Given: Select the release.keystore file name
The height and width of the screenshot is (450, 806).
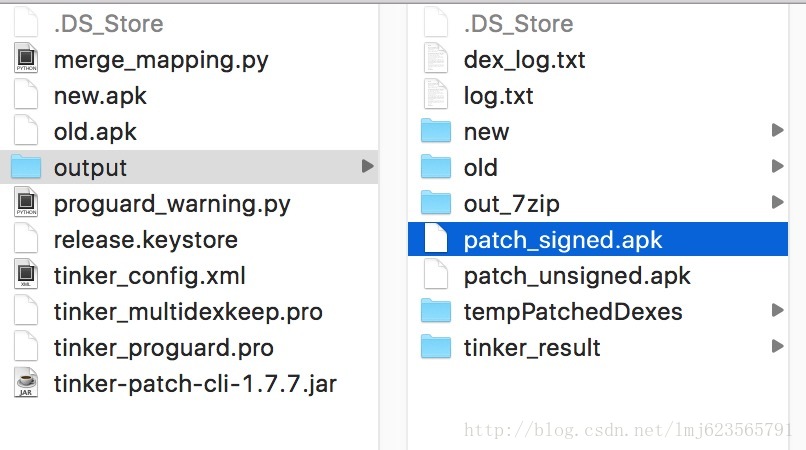Looking at the screenshot, I should point(146,240).
